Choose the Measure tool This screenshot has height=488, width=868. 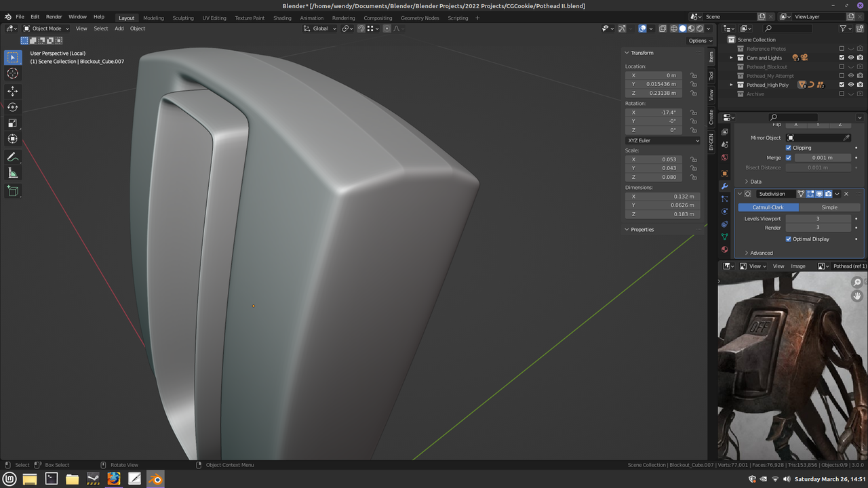tap(13, 174)
